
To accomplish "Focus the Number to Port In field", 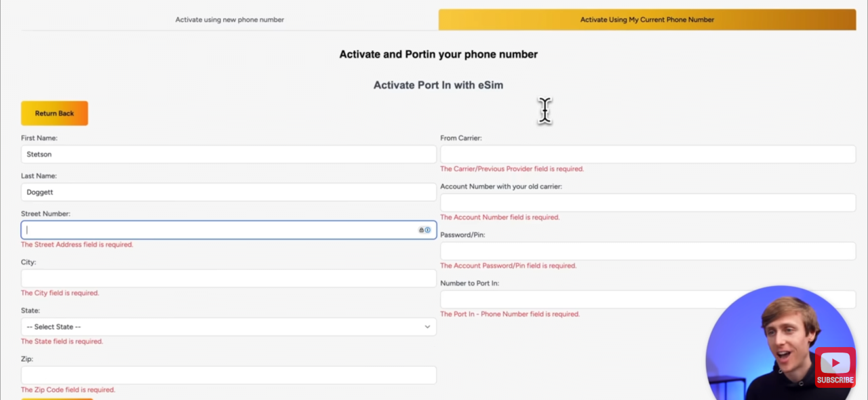I will tap(648, 300).
